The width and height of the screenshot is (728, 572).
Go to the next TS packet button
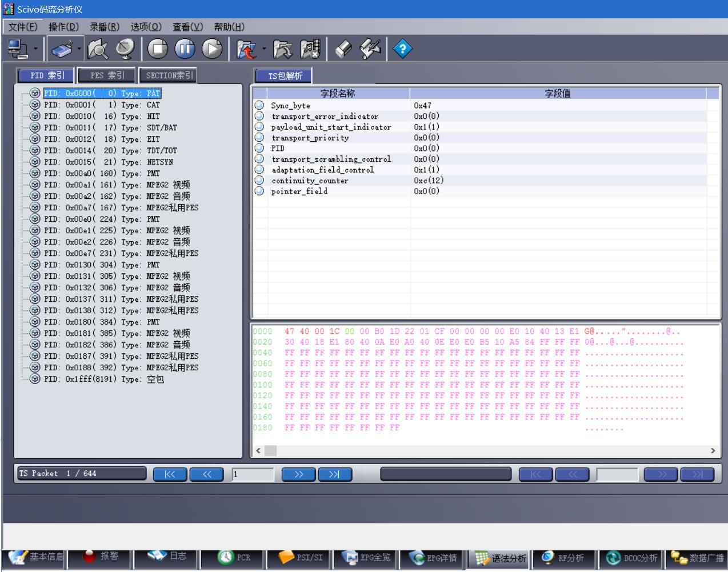click(298, 474)
